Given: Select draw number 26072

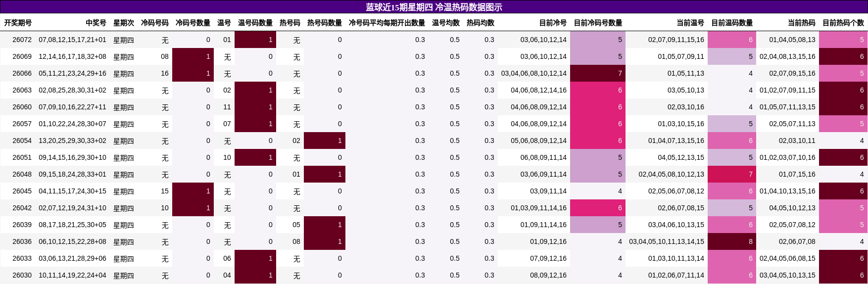Looking at the screenshot, I should click(x=22, y=40).
